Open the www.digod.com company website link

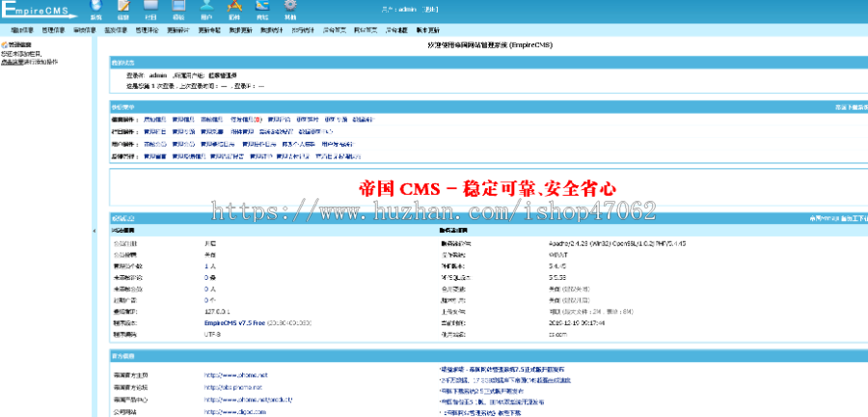(x=234, y=412)
